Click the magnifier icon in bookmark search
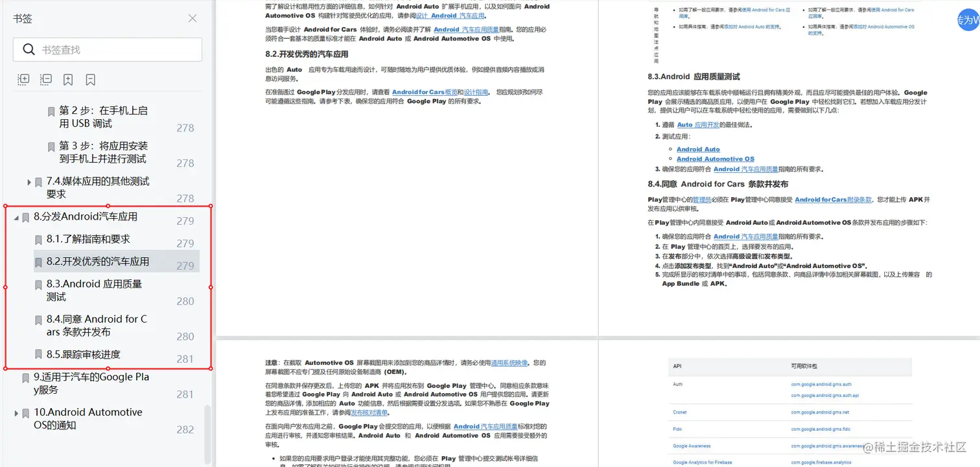Image resolution: width=980 pixels, height=467 pixels. pos(29,50)
